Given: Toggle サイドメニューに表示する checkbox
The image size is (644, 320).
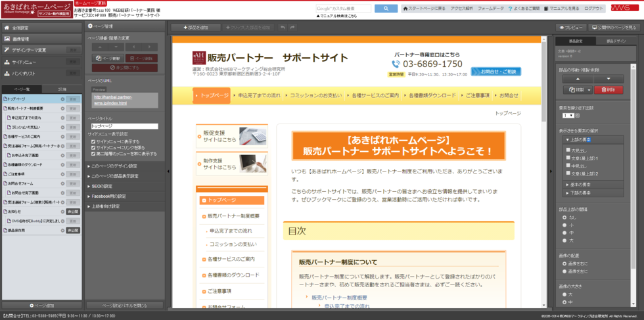Looking at the screenshot, I should click(x=94, y=141).
